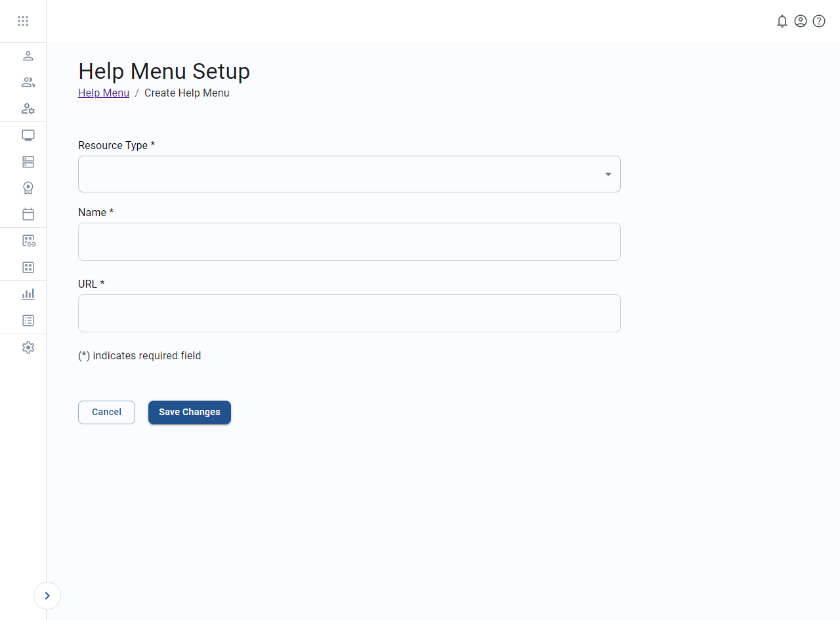
Task: Open user role settings from the sidebar
Action: pos(28,108)
